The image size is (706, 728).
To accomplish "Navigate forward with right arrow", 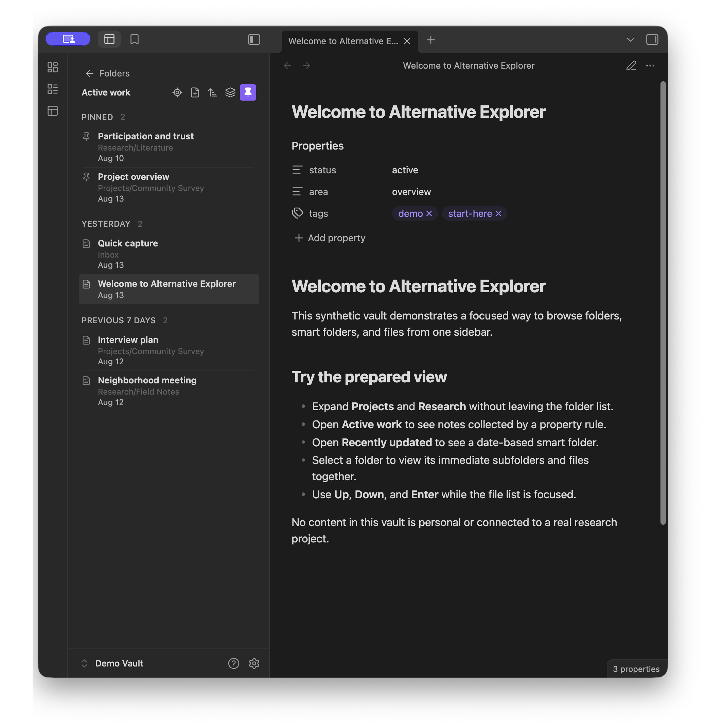I will click(306, 66).
